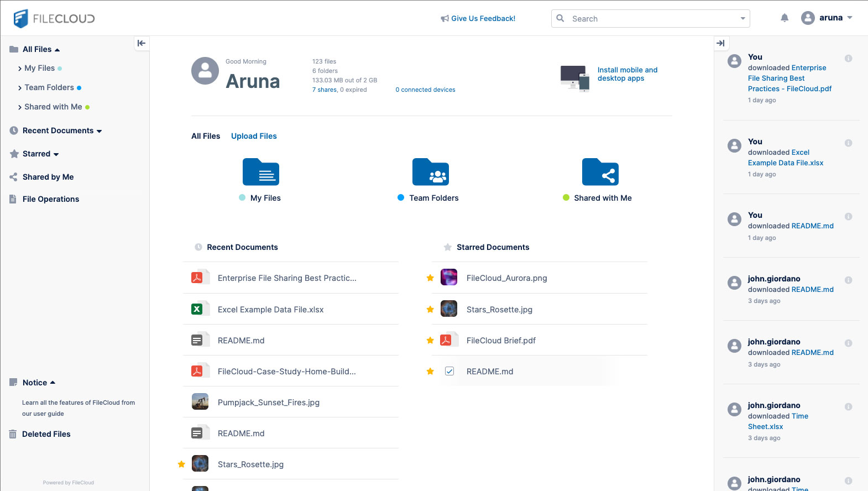This screenshot has height=491, width=868.
Task: Click info icon on Excel Example download activity
Action: (x=848, y=143)
